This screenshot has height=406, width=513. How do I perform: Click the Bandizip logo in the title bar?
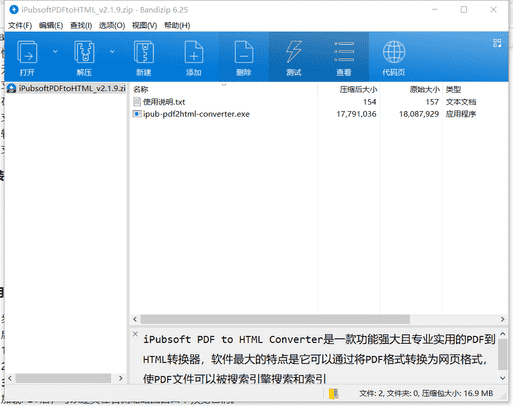pyautogui.click(x=14, y=10)
